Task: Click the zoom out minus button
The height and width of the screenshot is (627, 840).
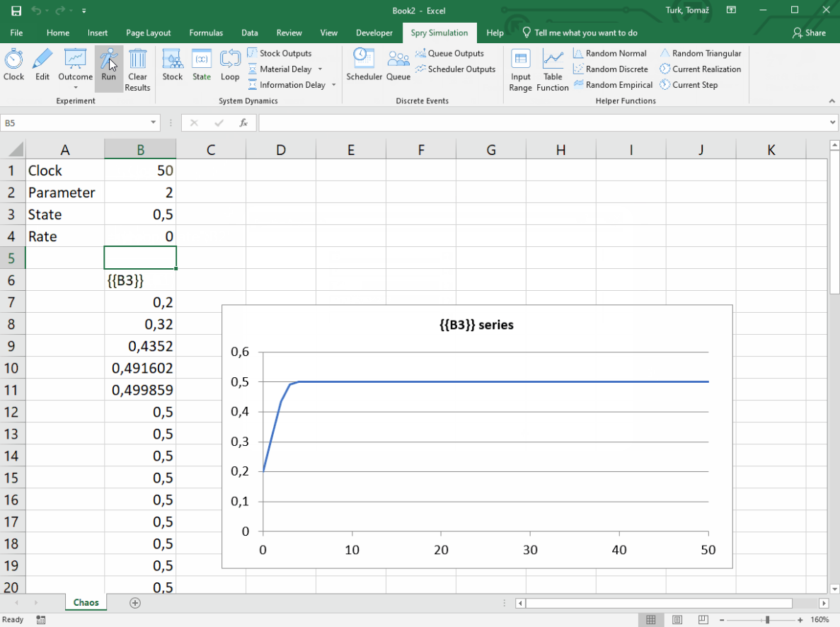Action: point(722,620)
